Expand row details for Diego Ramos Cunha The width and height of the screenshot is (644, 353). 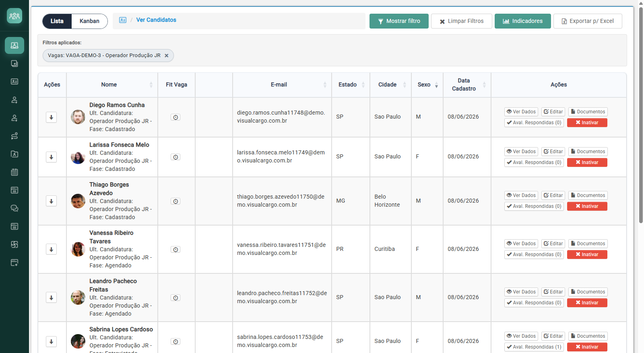[51, 117]
